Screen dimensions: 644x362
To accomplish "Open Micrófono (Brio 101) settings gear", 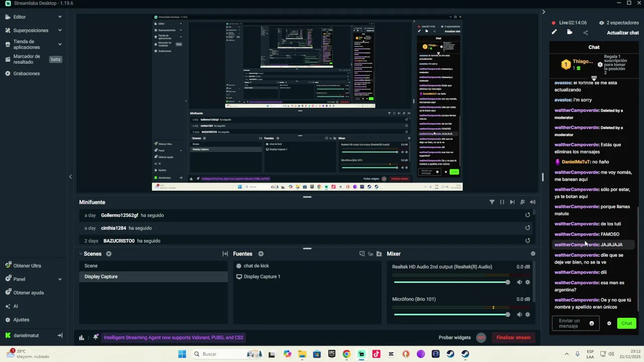I will tap(528, 315).
